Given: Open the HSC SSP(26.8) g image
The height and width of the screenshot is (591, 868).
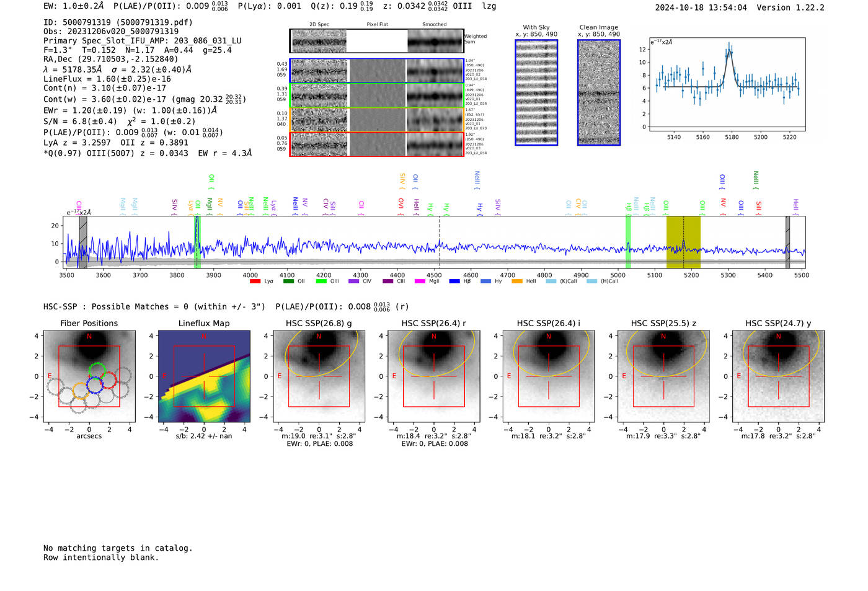Looking at the screenshot, I should pos(319,376).
